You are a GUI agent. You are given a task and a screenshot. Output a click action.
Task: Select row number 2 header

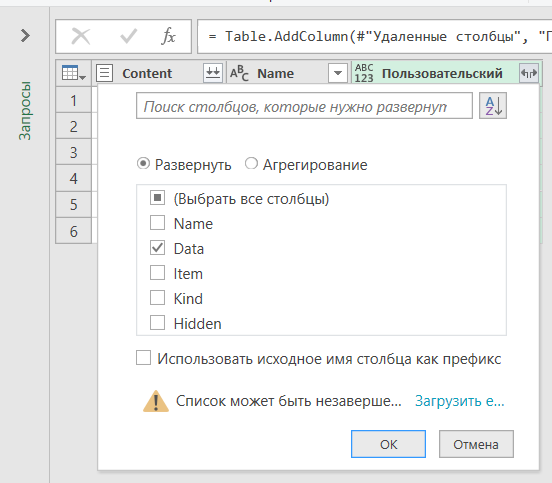coord(74,126)
